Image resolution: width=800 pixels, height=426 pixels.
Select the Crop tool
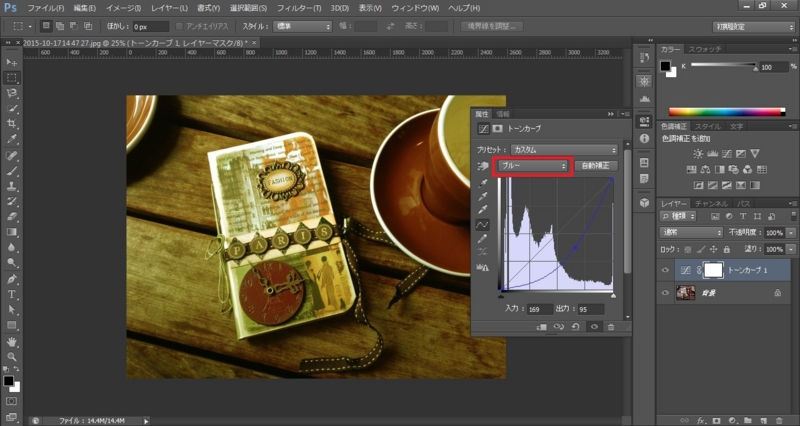pyautogui.click(x=12, y=124)
